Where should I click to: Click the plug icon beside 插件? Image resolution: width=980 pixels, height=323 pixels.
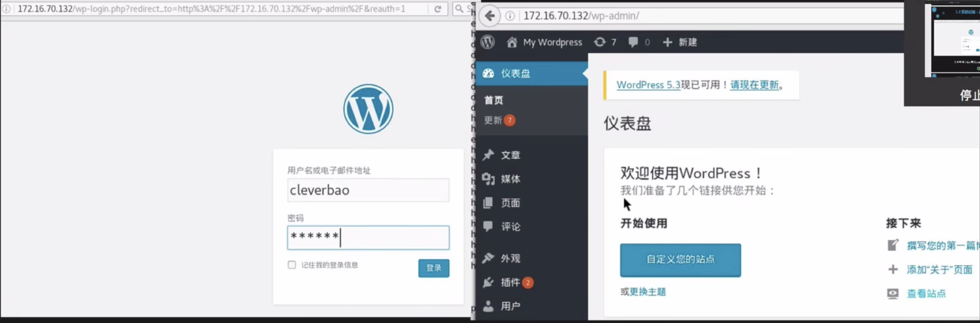[x=488, y=282]
